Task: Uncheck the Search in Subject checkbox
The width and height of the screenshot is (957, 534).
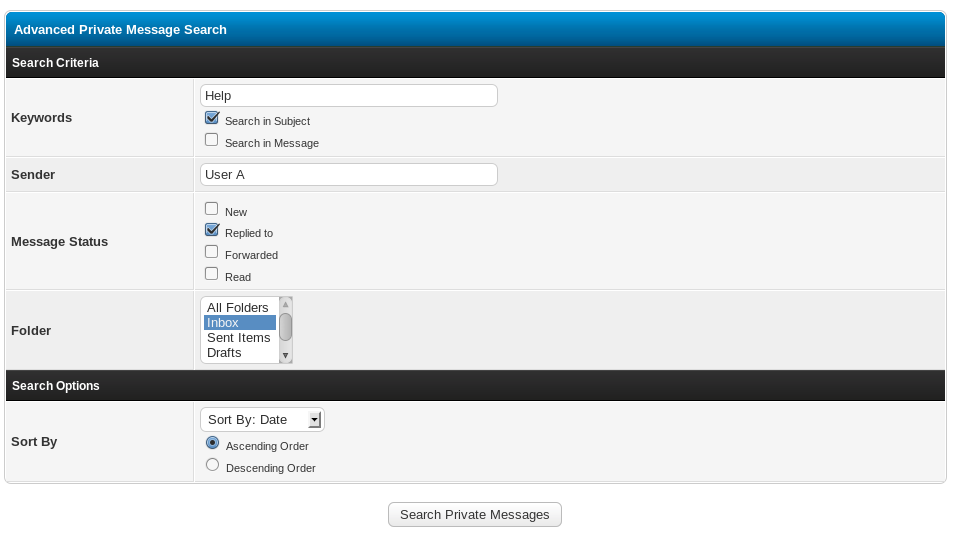Action: pyautogui.click(x=212, y=118)
